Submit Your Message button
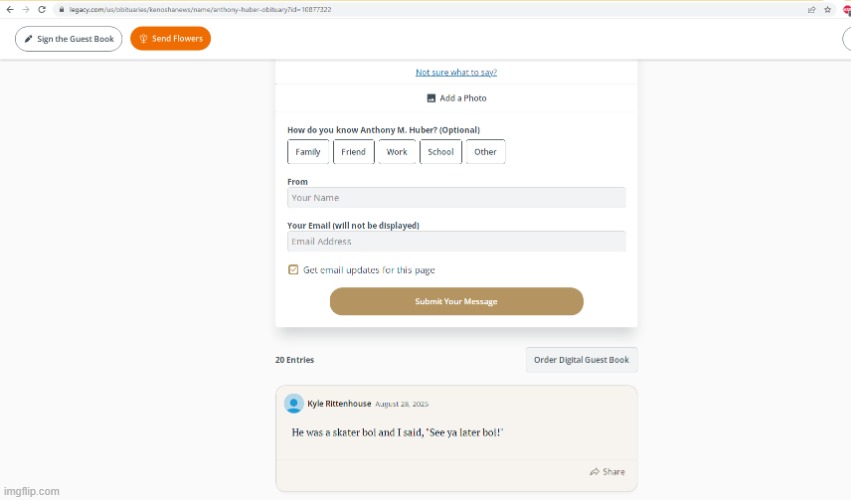Screen dimensions: 851x500 pos(456,301)
